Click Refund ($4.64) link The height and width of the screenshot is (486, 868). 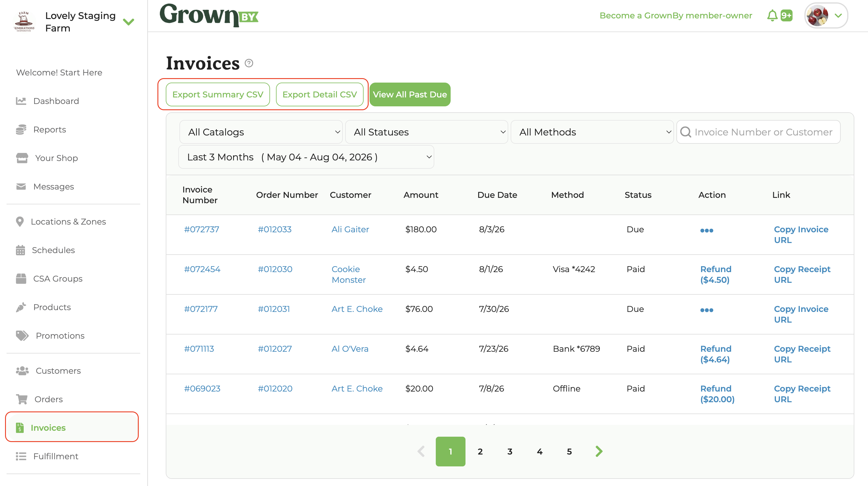(716, 354)
